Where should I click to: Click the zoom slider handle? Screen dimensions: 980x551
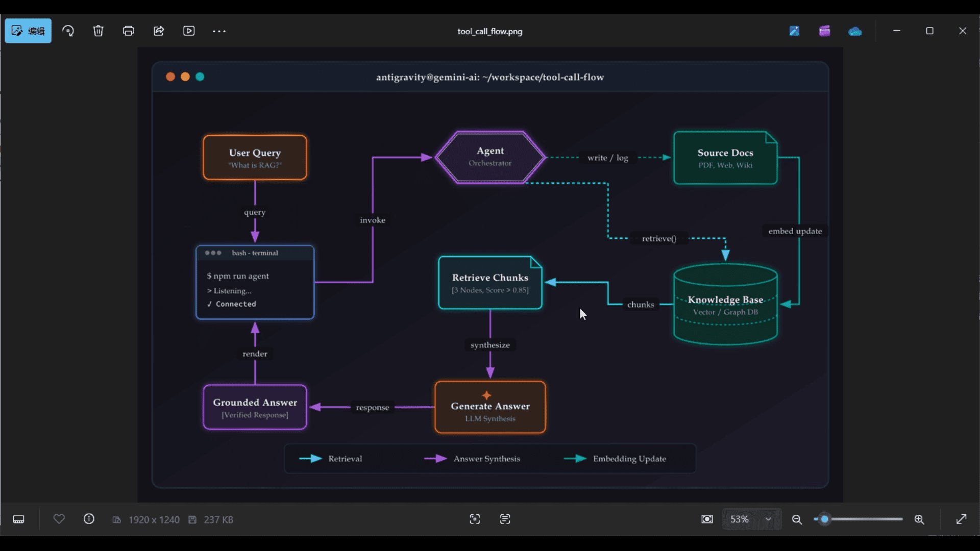tap(824, 519)
